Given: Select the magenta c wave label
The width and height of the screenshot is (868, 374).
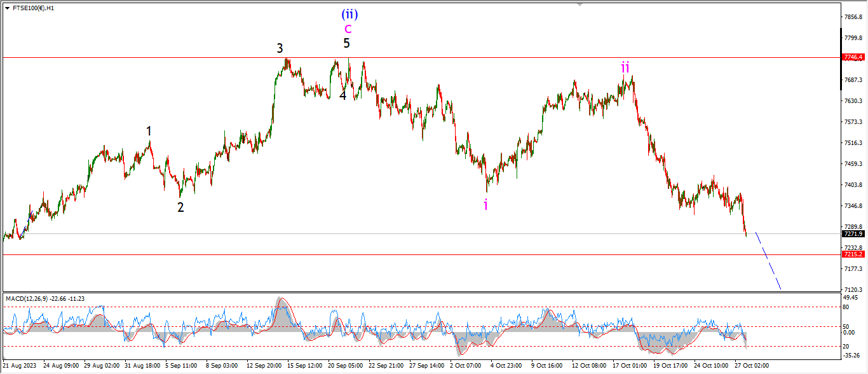Looking at the screenshot, I should 348,29.
